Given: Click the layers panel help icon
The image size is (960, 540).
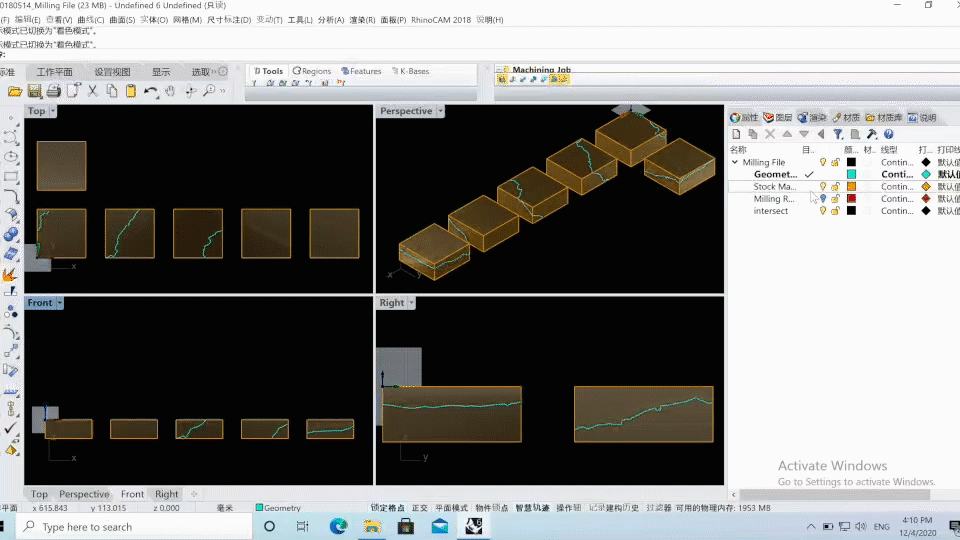Looking at the screenshot, I should pyautogui.click(x=889, y=134).
